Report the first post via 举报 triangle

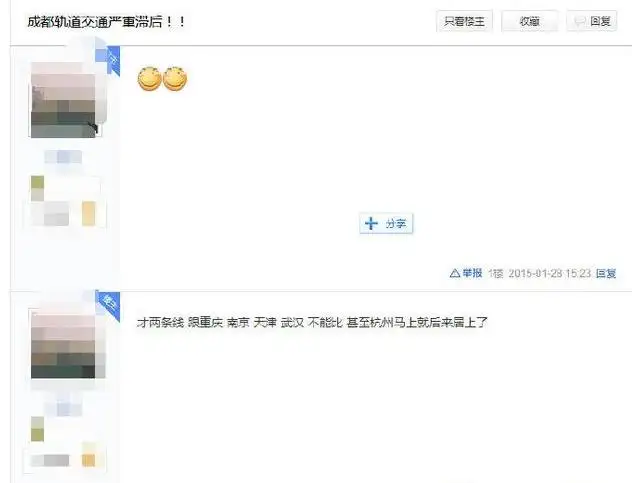pos(466,273)
